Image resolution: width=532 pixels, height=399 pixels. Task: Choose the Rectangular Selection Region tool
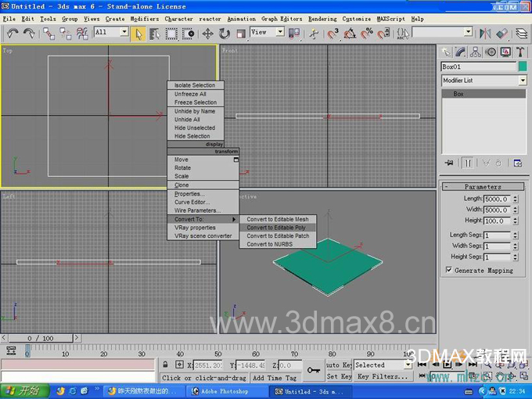pos(171,34)
